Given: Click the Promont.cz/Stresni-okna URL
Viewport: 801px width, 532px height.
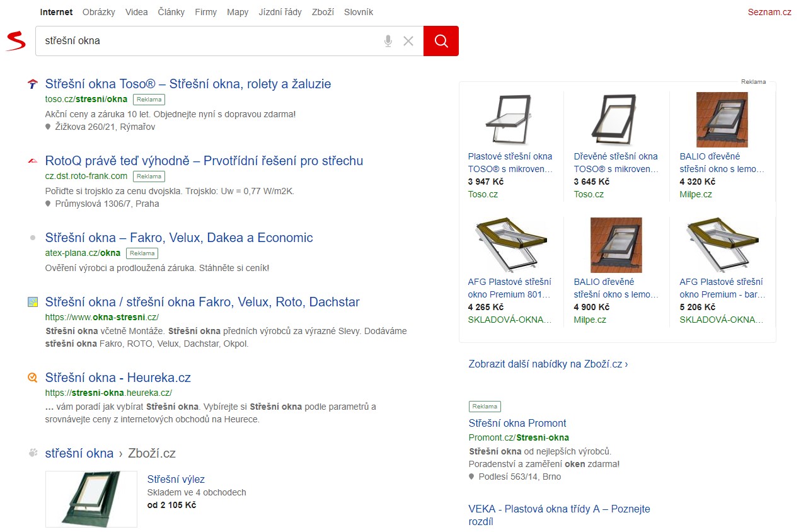Looking at the screenshot, I should point(519,437).
